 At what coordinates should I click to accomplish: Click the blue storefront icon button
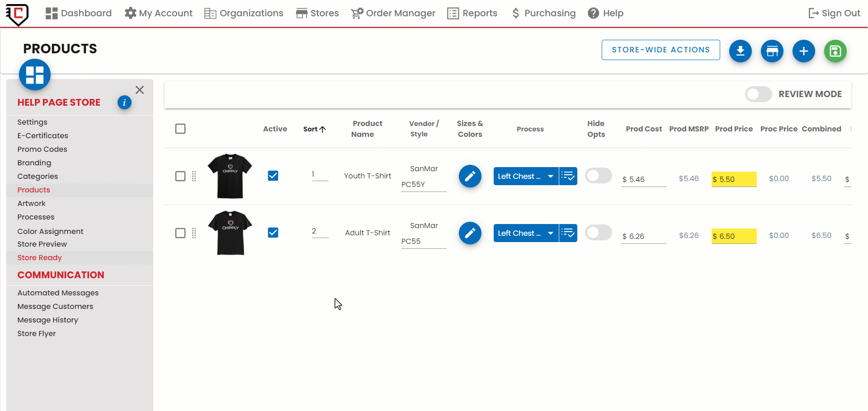tap(772, 51)
